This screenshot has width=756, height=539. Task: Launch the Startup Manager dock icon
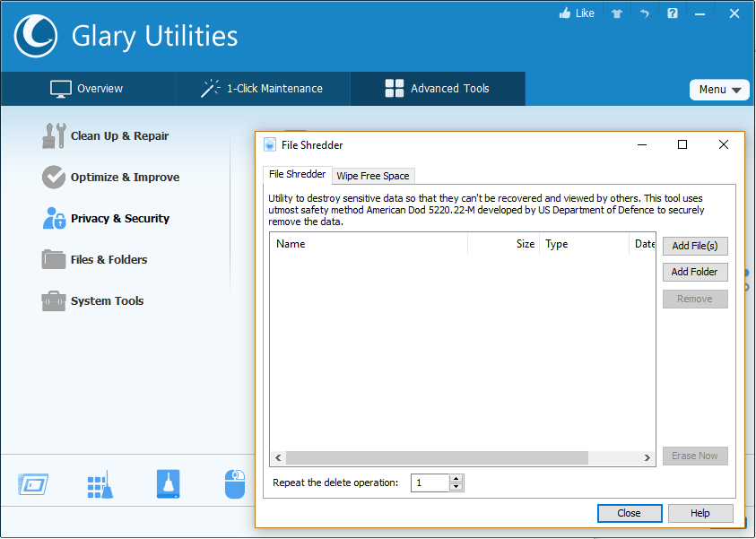[x=33, y=484]
